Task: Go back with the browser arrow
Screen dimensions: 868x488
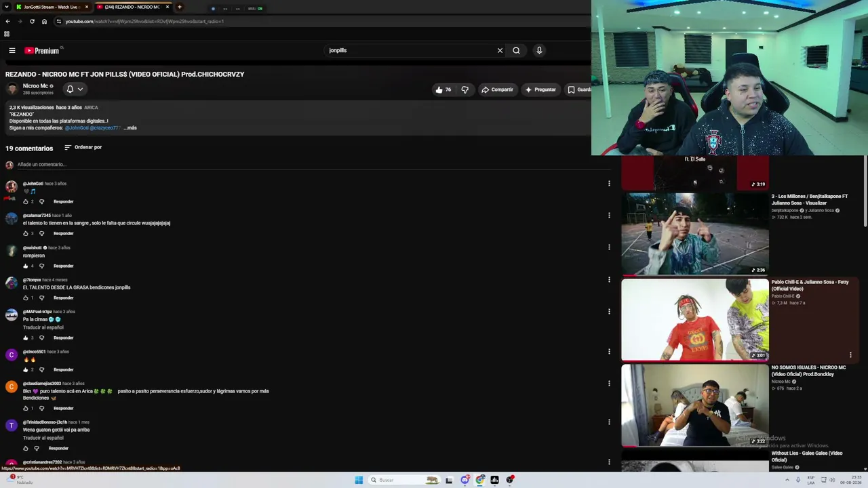Action: (x=8, y=21)
